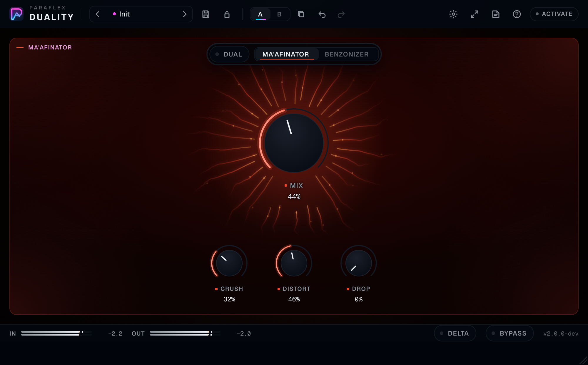
Task: Undo the last change
Action: pyautogui.click(x=322, y=14)
